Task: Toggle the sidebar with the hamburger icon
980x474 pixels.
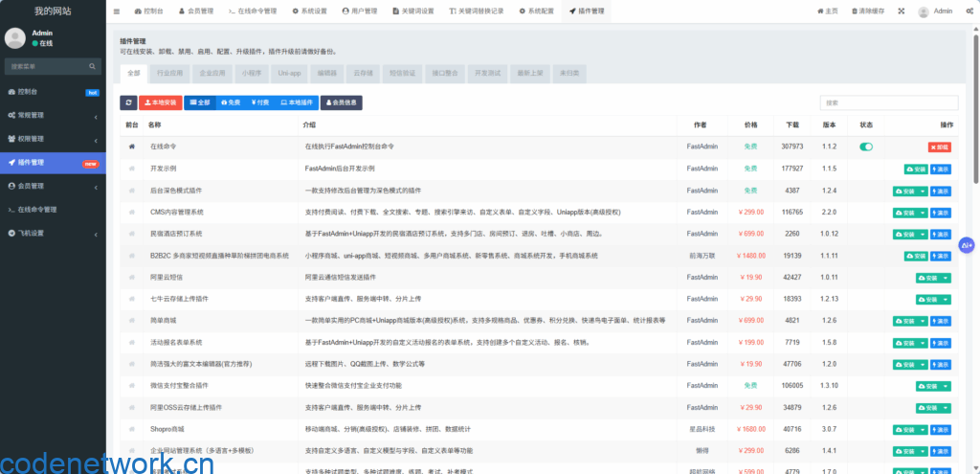Action: click(117, 11)
